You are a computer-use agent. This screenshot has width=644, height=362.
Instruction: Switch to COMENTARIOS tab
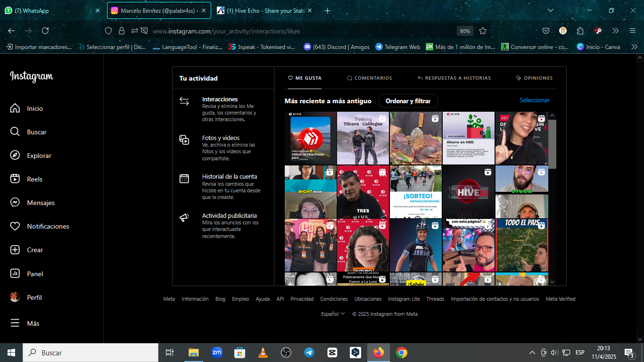tap(370, 78)
